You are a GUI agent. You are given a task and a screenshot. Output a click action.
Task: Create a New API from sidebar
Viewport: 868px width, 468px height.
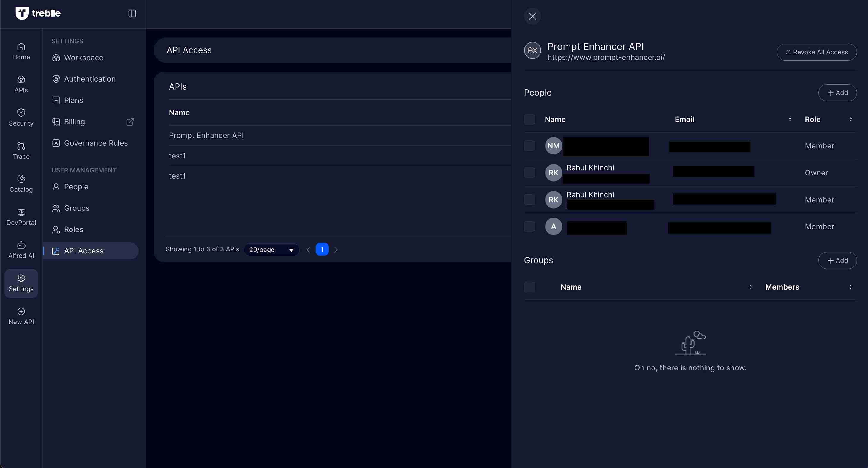[x=21, y=315]
